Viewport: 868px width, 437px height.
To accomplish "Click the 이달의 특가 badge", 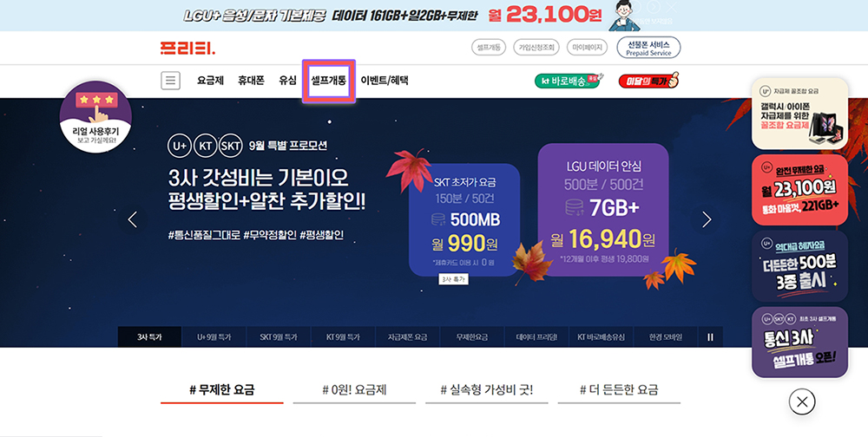I will pos(648,81).
